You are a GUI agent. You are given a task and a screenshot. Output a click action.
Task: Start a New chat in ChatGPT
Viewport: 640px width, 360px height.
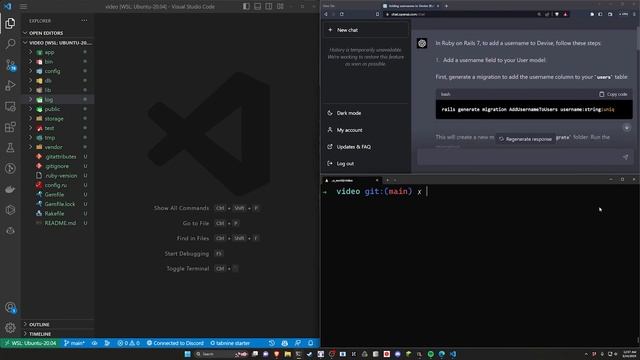[x=366, y=30]
